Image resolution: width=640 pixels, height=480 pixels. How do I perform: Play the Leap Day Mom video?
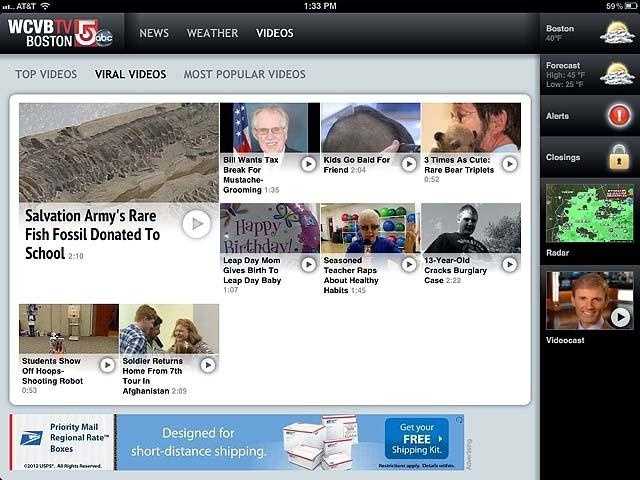308,264
